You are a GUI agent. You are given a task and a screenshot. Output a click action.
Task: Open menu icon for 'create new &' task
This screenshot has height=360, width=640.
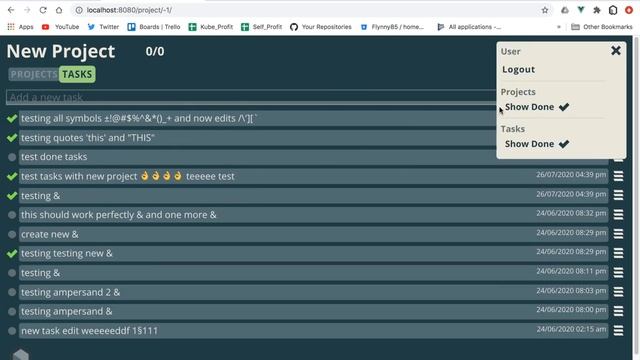[618, 234]
